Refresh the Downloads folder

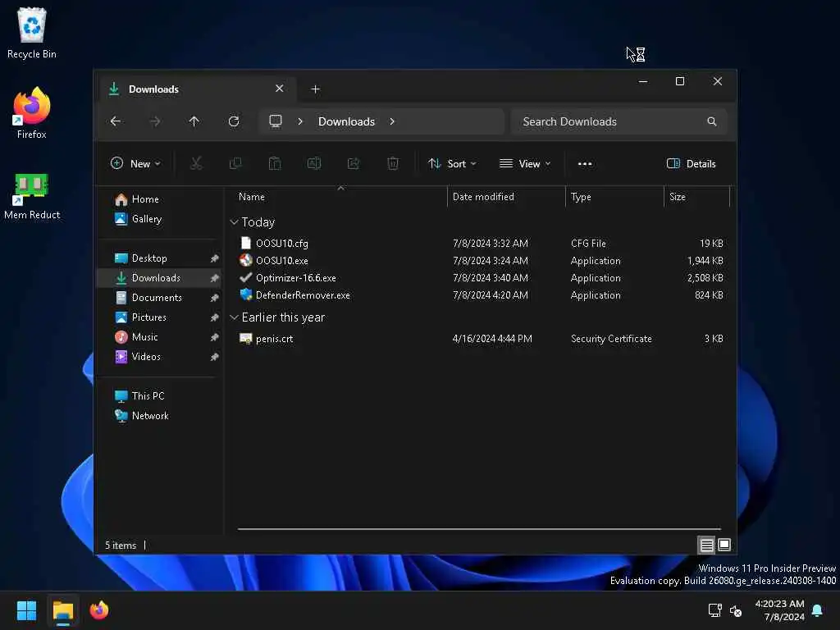coord(234,121)
